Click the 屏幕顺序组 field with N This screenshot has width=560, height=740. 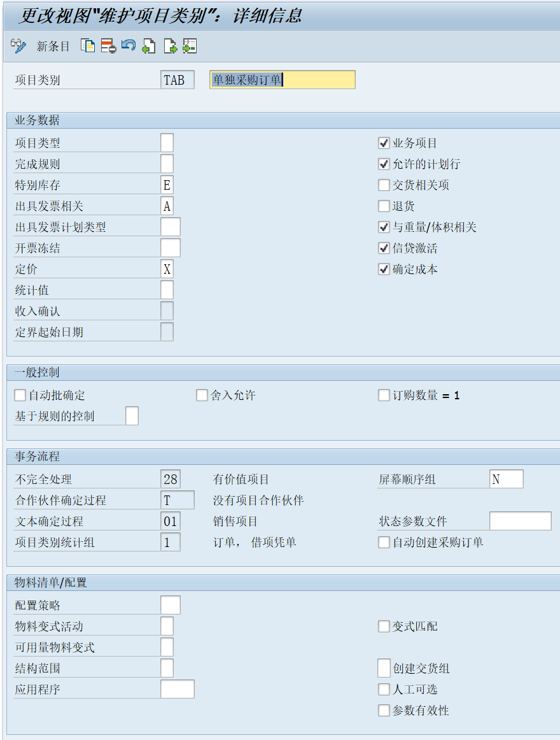point(506,479)
